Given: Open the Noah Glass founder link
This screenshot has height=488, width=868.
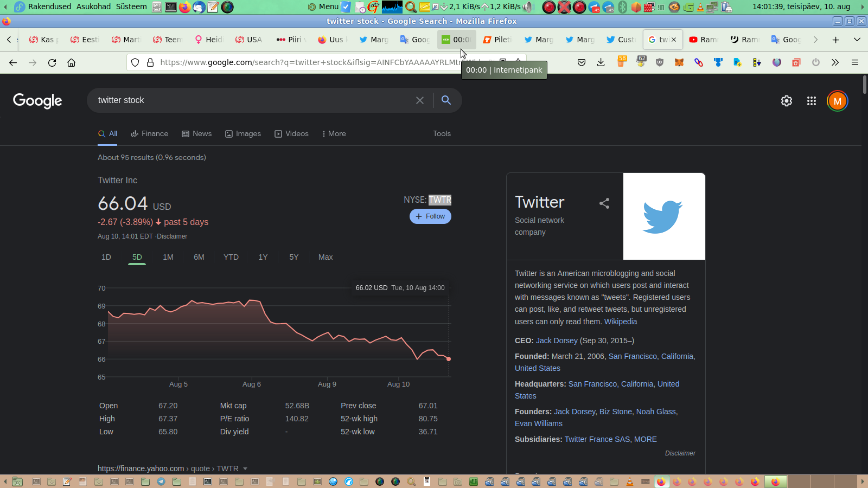Looking at the screenshot, I should click(x=656, y=412).
